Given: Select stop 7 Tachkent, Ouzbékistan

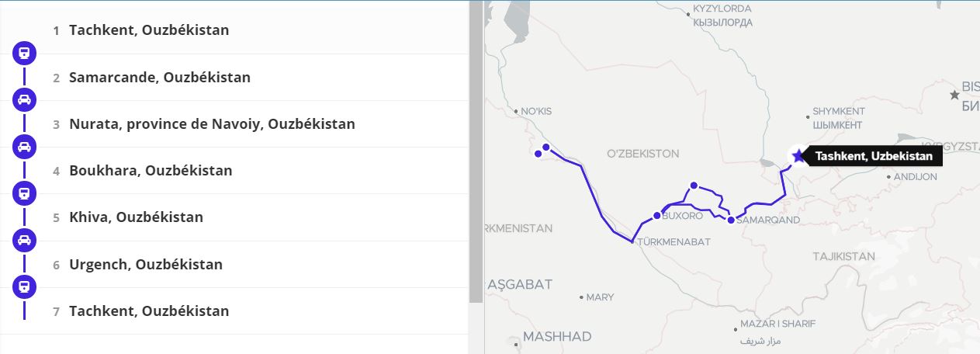Looking at the screenshot, I should 149,311.
